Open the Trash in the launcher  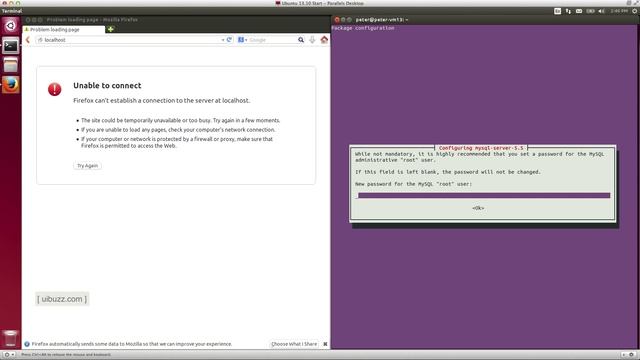pyautogui.click(x=11, y=338)
